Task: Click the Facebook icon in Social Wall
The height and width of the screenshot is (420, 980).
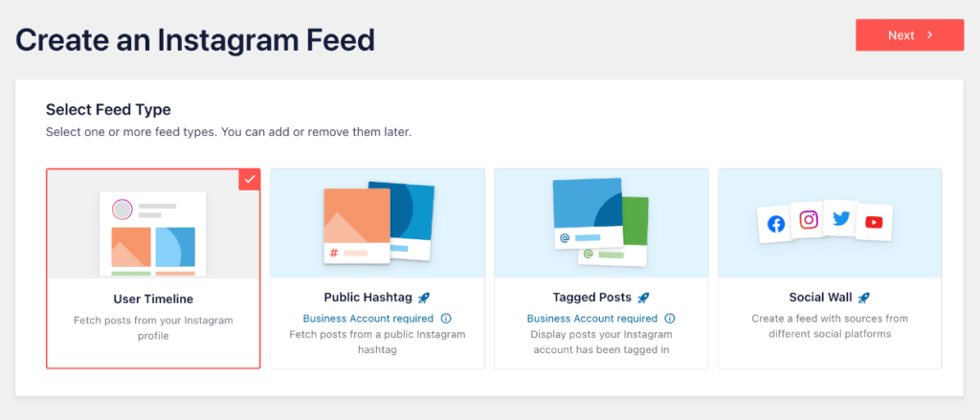Action: 775,225
